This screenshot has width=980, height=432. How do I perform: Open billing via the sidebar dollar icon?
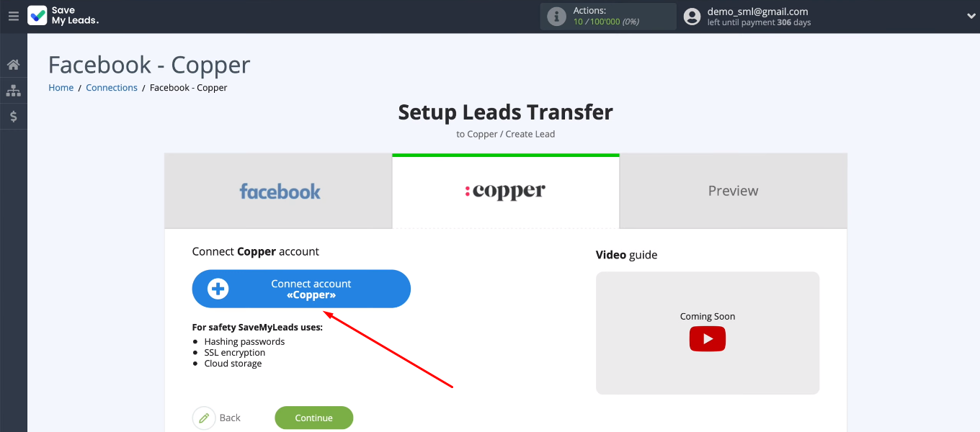13,116
